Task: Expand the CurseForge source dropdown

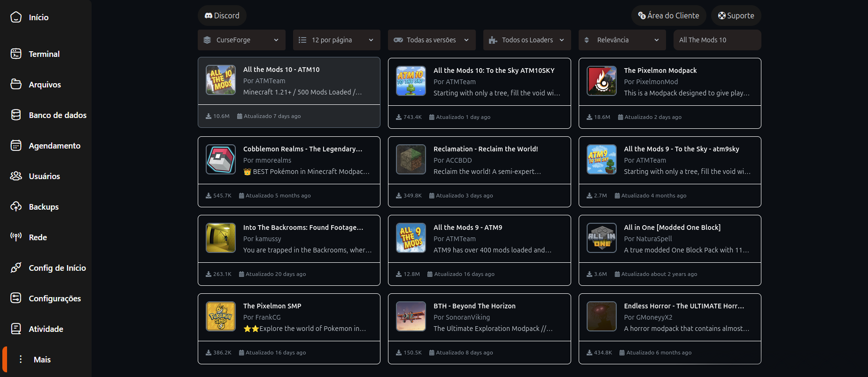Action: (241, 40)
